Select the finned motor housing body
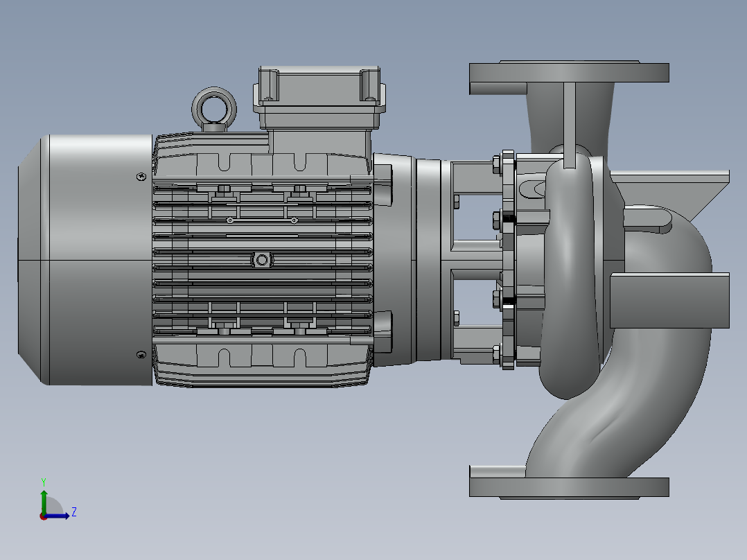The image size is (747, 560). pos(262,260)
